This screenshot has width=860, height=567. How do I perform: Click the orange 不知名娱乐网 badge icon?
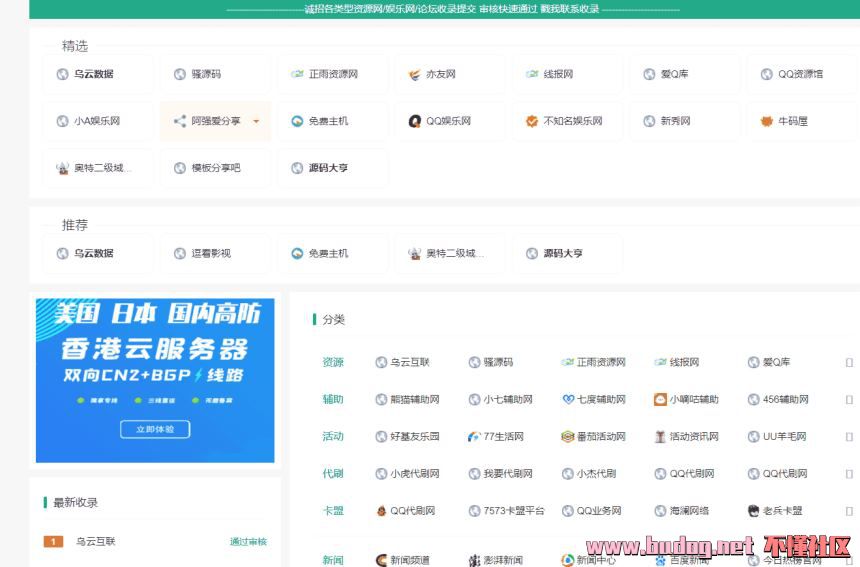(x=532, y=121)
